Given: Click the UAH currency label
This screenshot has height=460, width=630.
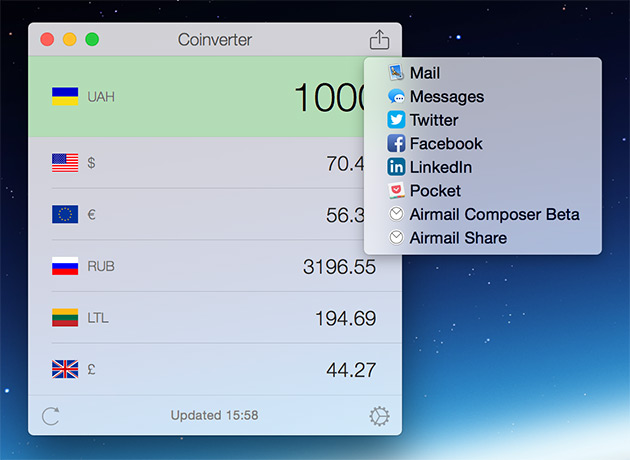Looking at the screenshot, I should [101, 97].
